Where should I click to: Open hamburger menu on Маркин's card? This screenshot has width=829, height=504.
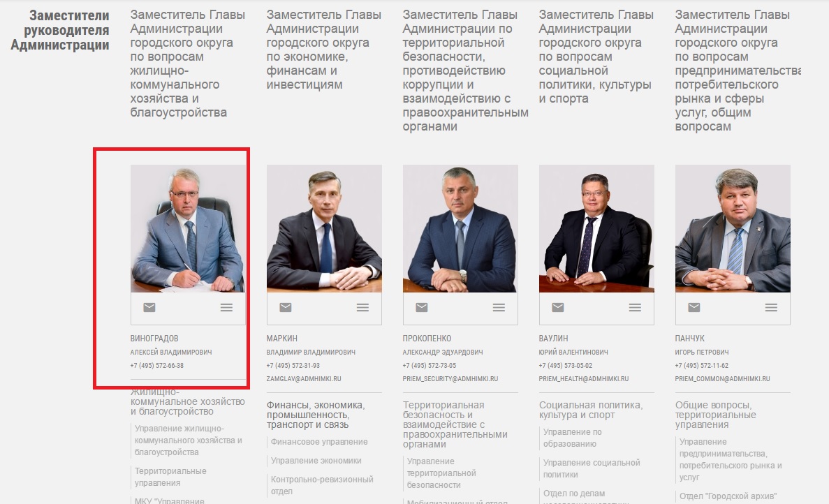pyautogui.click(x=362, y=307)
